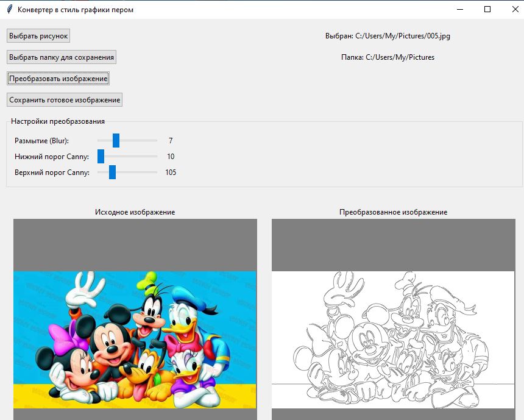Click the "Выбран: C:/Users/My/Pictures/005.jpg" text
This screenshot has height=420, width=524.
tap(388, 36)
